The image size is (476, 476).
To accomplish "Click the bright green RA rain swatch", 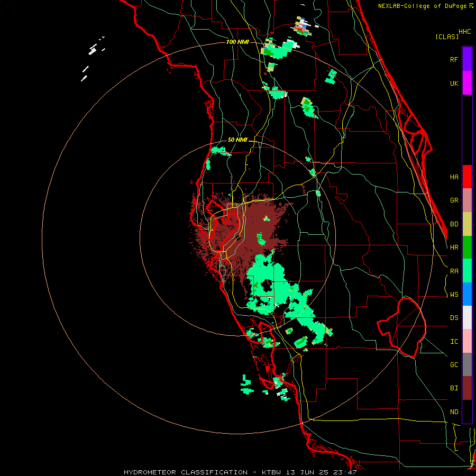I will pos(467,271).
